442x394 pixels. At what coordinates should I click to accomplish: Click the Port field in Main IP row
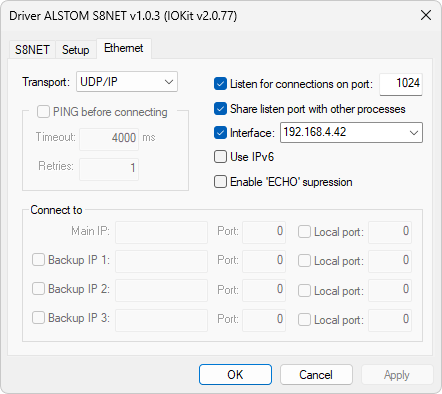coord(264,232)
